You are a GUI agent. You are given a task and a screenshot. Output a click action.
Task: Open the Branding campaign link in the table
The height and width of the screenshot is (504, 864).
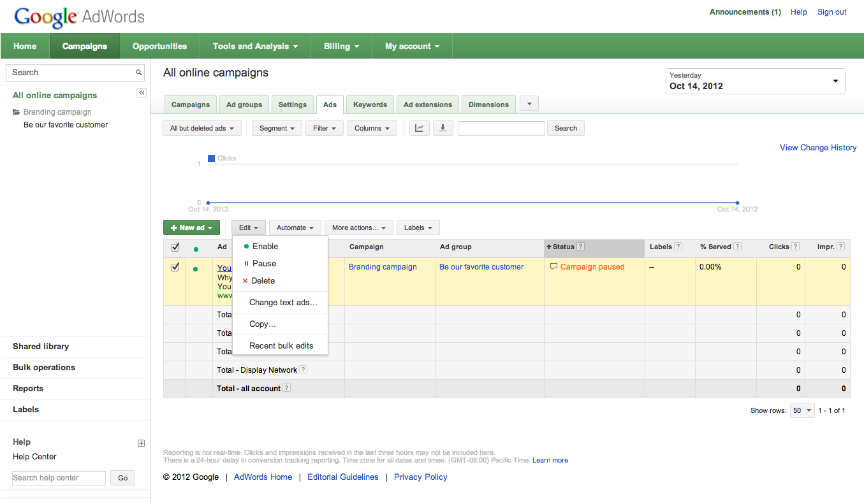coord(383,267)
